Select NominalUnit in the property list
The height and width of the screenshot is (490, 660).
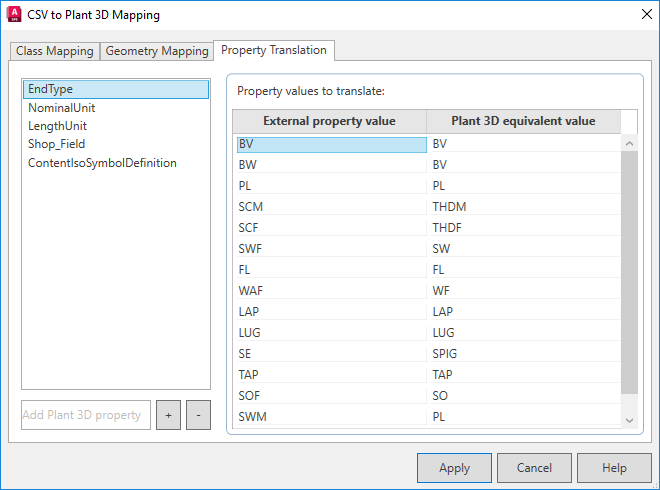click(x=116, y=108)
